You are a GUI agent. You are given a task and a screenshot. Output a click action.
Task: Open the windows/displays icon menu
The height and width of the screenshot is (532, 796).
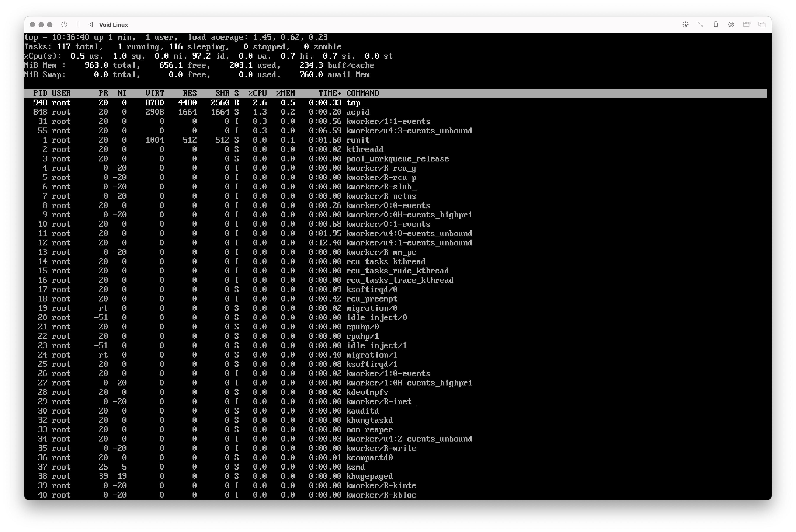(x=762, y=24)
